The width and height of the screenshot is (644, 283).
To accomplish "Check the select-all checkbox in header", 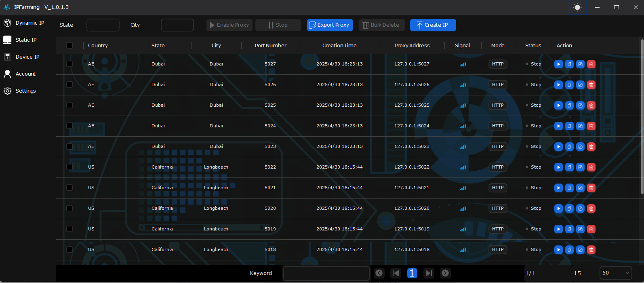I will click(x=69, y=45).
